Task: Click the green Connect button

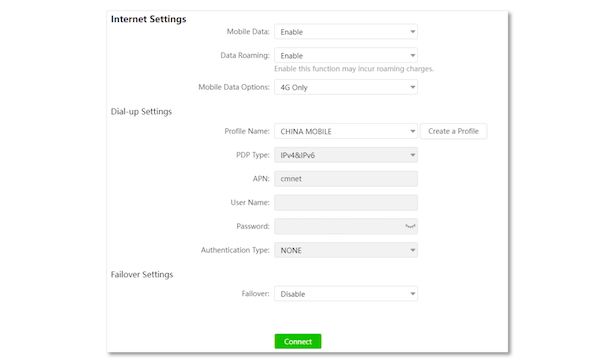Action: tap(298, 341)
